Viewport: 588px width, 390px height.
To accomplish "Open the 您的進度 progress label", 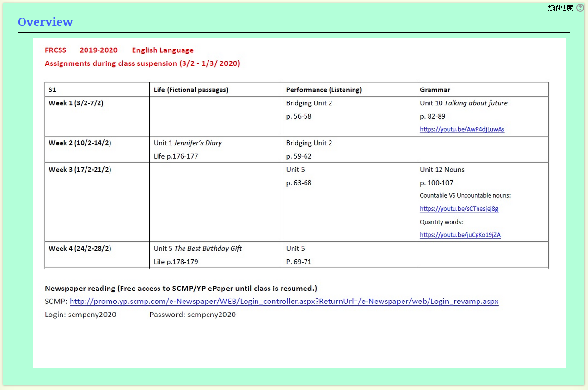I will tap(560, 8).
